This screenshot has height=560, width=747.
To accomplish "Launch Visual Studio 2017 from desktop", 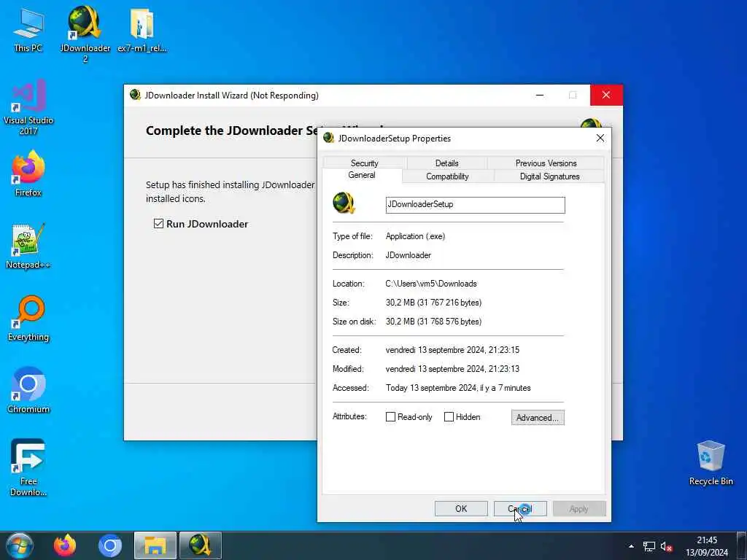I will (x=28, y=108).
